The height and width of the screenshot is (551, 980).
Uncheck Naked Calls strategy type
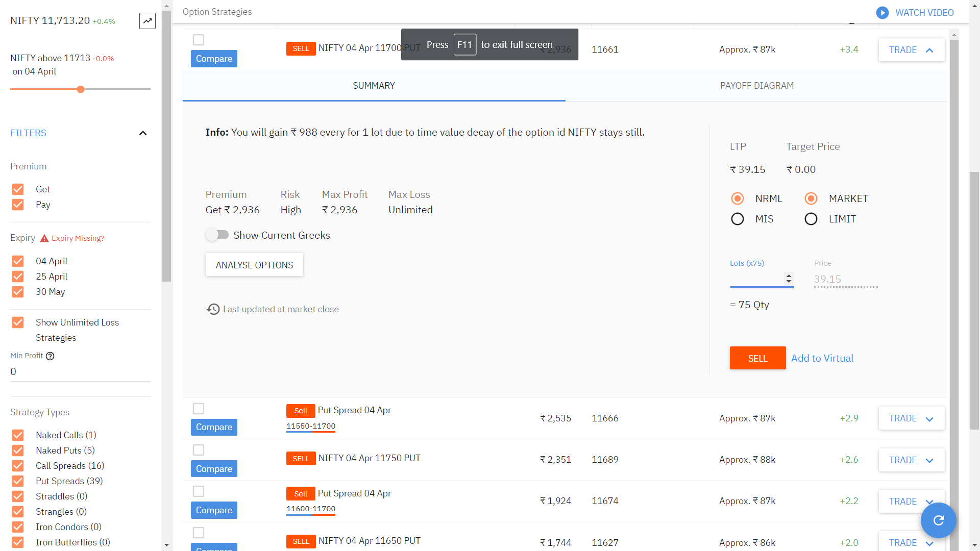click(x=18, y=435)
